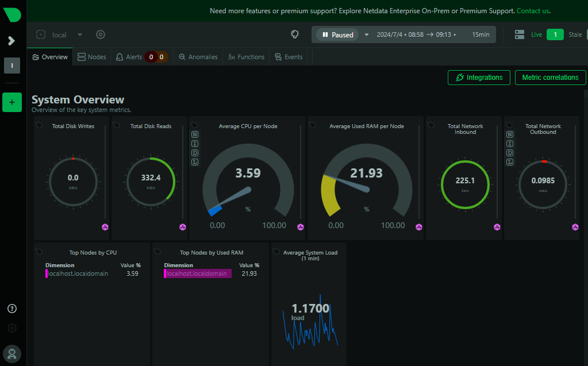Viewport: 588px width, 366px height.
Task: Click the anomaly icon under Total Network Inbound
Action: (x=497, y=227)
